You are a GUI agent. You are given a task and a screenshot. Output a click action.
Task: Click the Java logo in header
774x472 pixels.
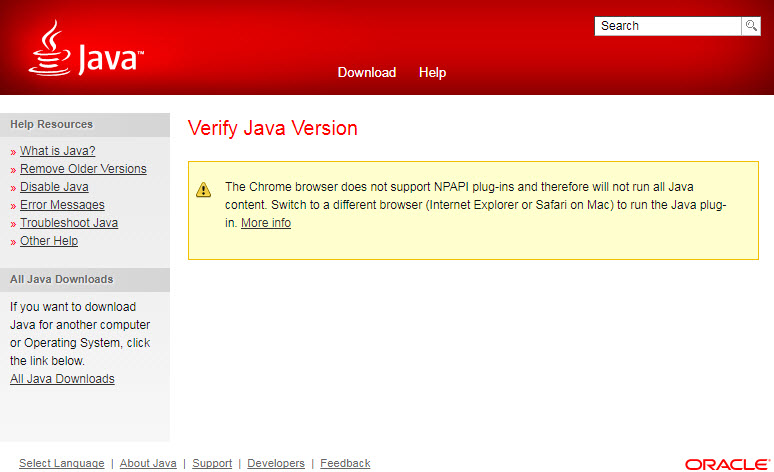click(86, 49)
